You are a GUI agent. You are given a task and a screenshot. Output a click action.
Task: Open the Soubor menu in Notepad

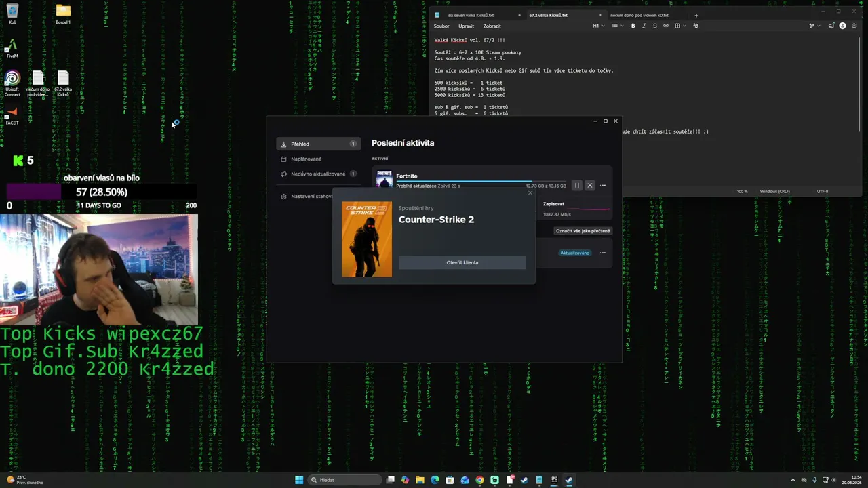point(441,26)
